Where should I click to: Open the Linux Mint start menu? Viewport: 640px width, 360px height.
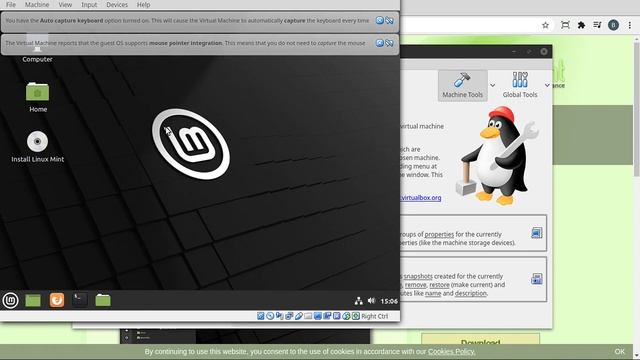(10, 301)
